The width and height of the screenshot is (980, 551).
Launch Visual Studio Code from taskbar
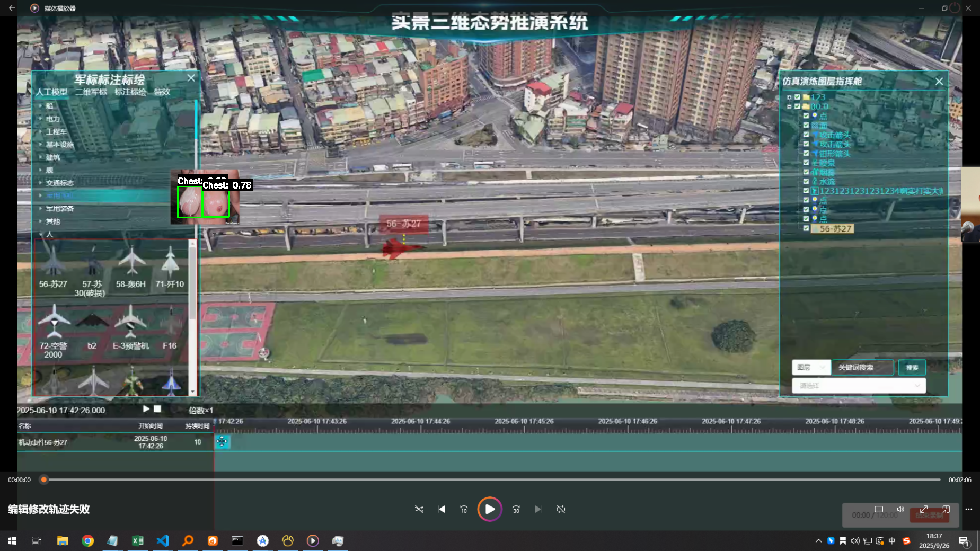163,540
